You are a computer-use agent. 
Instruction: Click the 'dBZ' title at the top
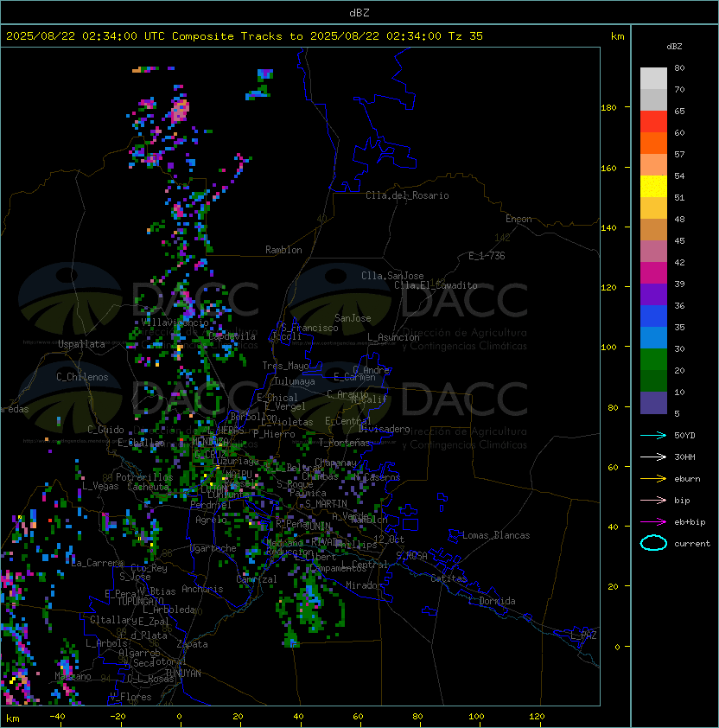point(359,13)
